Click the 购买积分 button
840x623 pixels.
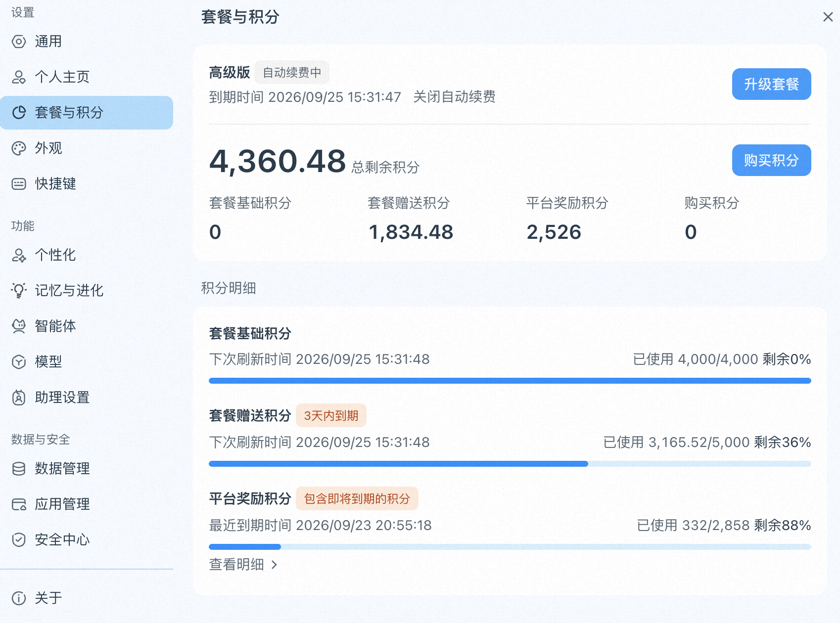[x=771, y=160]
